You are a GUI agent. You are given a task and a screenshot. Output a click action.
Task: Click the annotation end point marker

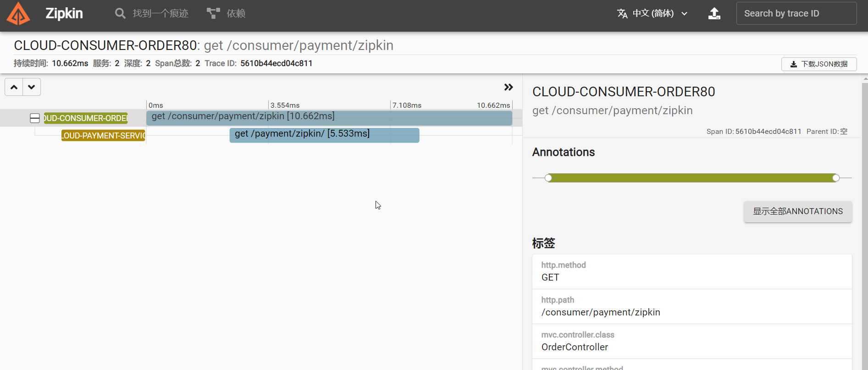pyautogui.click(x=836, y=178)
